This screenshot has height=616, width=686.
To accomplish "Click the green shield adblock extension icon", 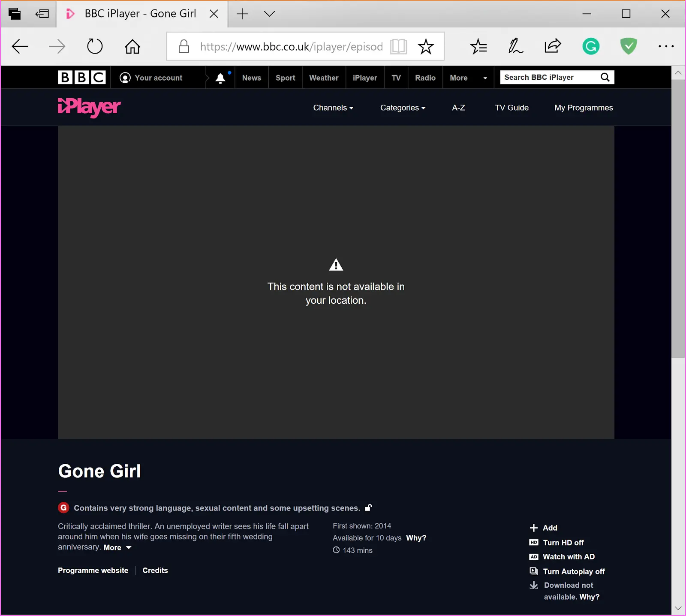I will pos(629,46).
